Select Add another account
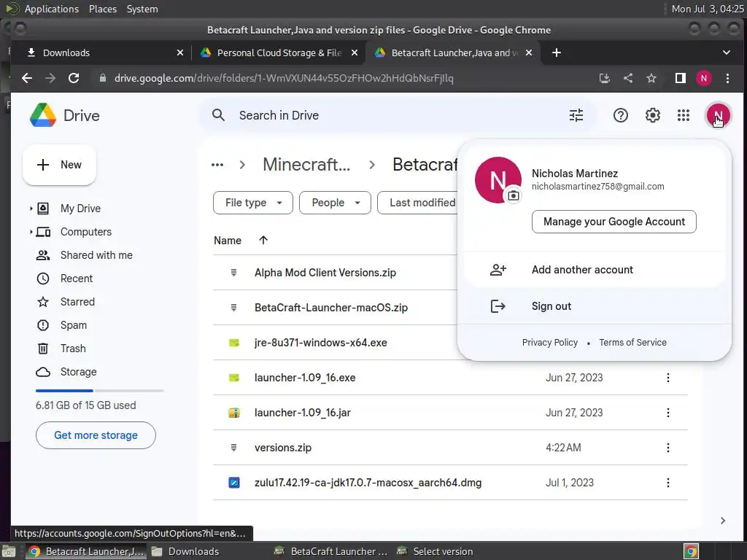 [x=595, y=270]
